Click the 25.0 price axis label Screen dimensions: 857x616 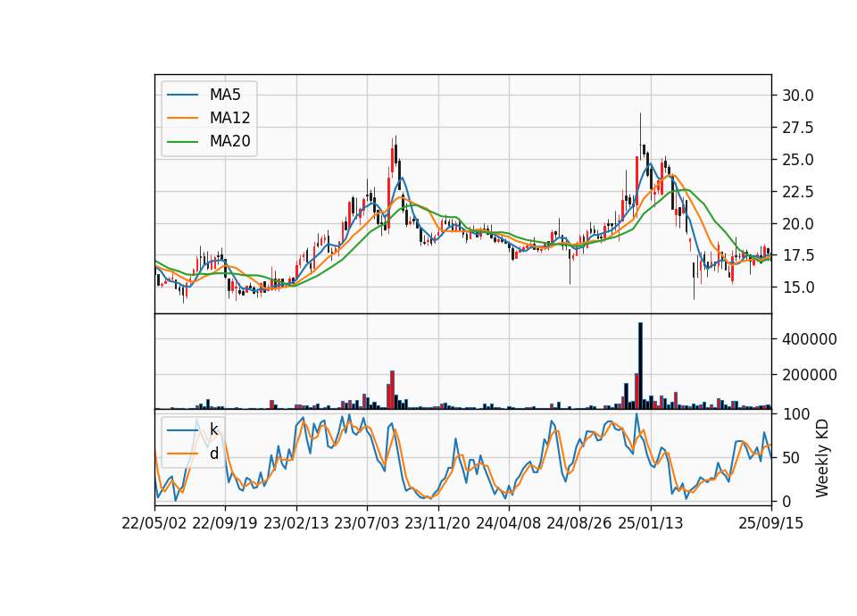tap(798, 160)
